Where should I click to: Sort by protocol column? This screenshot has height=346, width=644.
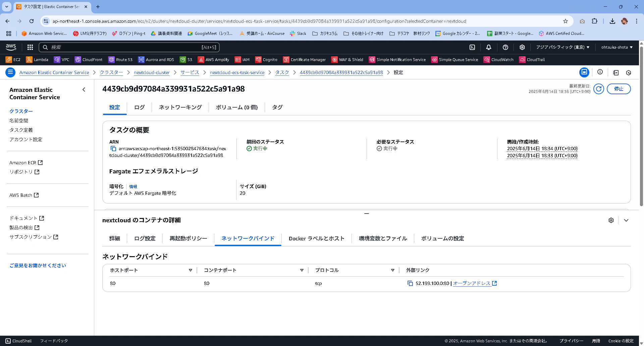point(392,270)
